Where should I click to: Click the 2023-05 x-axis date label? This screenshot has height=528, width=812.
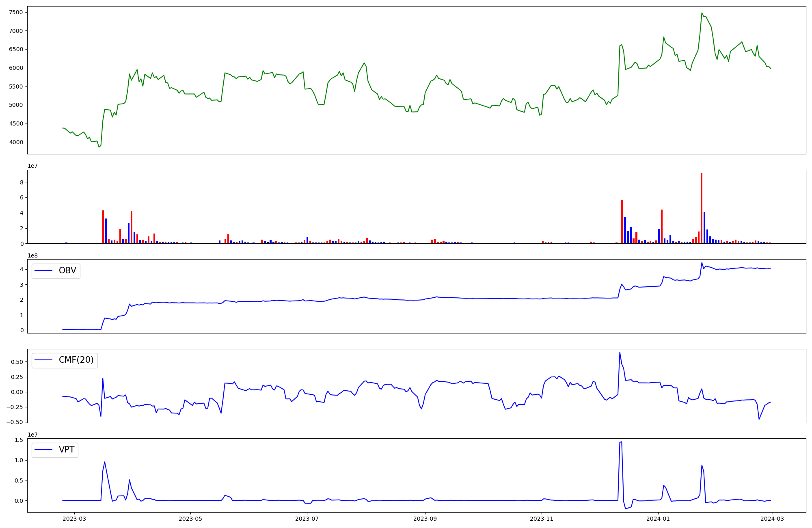pos(190,519)
